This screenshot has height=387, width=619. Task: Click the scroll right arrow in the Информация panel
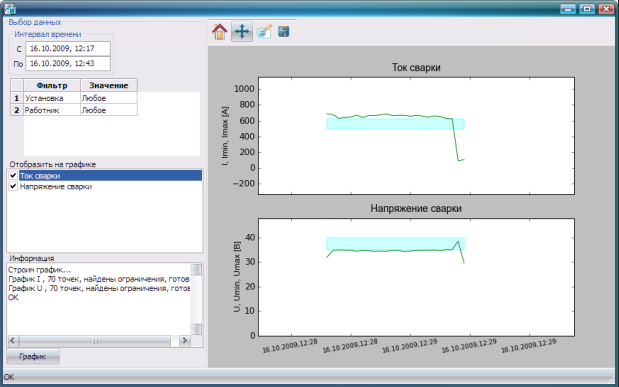(x=184, y=340)
